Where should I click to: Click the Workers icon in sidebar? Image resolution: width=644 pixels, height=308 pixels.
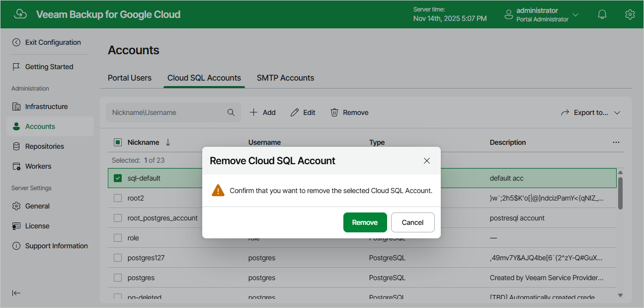[x=16, y=166]
